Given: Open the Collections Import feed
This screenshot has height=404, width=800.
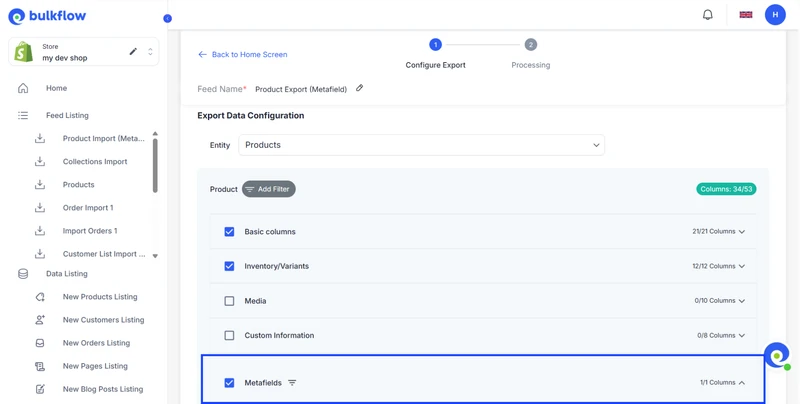Looking at the screenshot, I should tap(95, 161).
